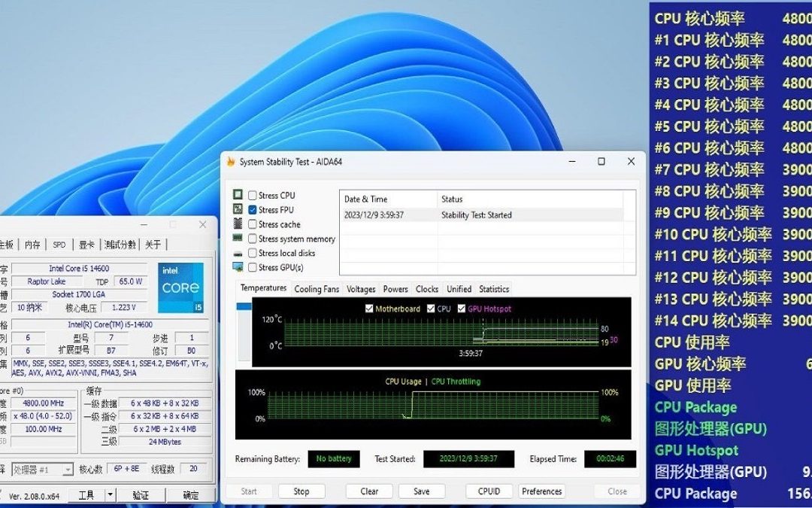Image resolution: width=812 pixels, height=508 pixels.
Task: Click the CPU chip icon beside Stress CPU
Action: [x=238, y=194]
